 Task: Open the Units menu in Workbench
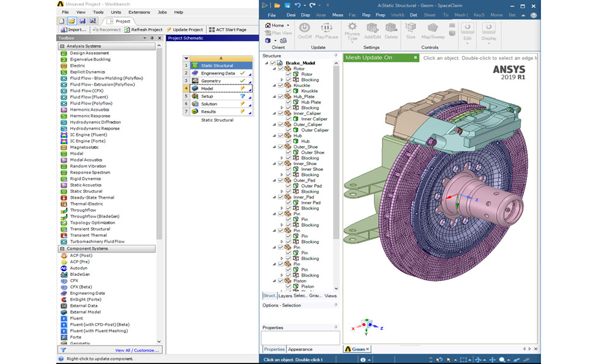coord(116,12)
